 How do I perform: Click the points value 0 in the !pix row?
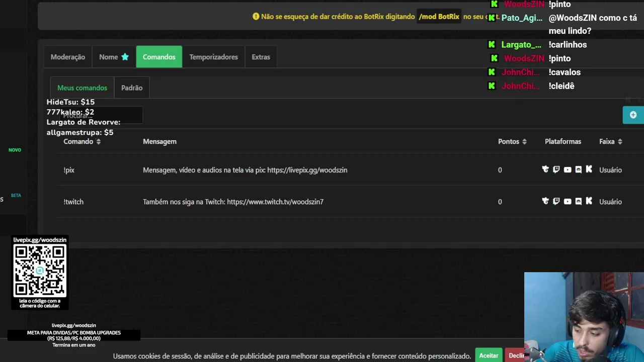(500, 170)
